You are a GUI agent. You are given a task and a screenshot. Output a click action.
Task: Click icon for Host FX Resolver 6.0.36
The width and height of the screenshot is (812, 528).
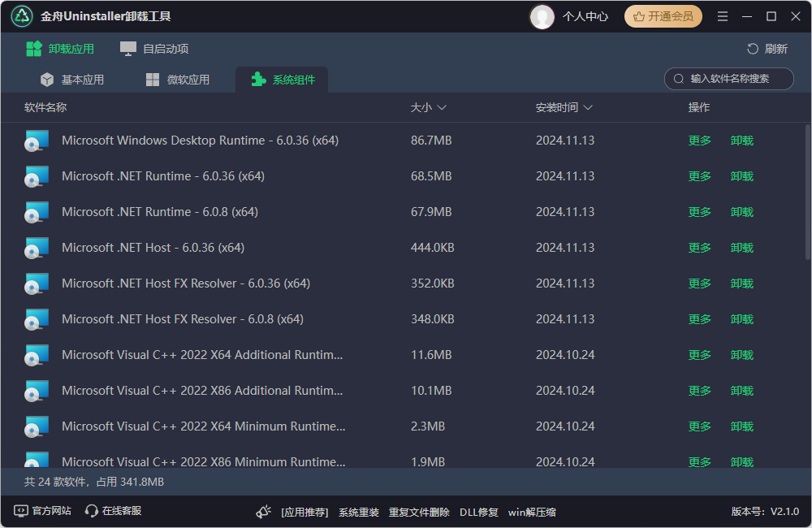click(37, 284)
